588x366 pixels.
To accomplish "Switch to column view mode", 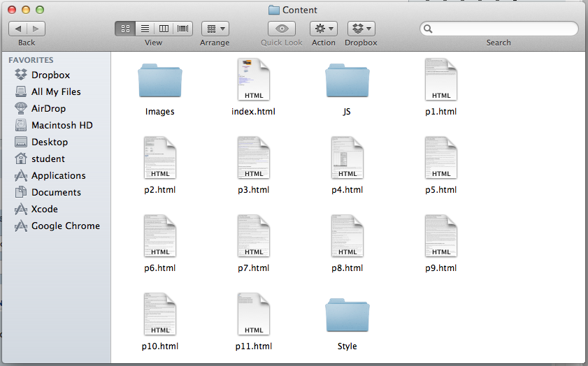I will point(164,29).
